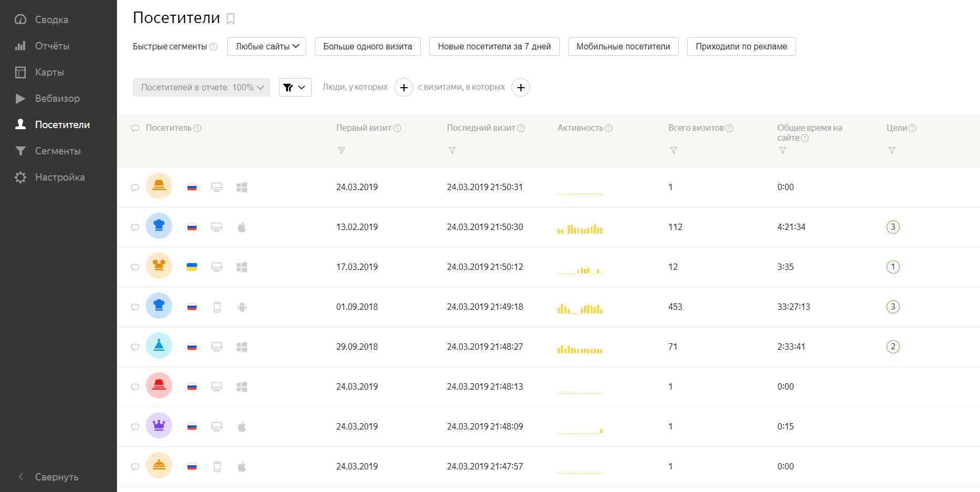Click the bookmark icon beside Посетители title
Image resolution: width=980 pixels, height=492 pixels.
230,19
